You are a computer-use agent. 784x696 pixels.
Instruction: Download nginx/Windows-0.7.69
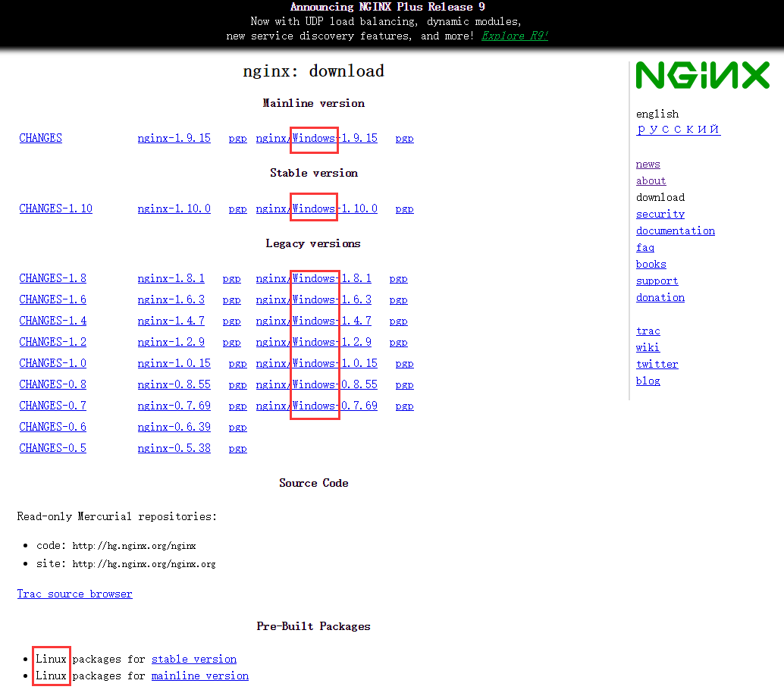pyautogui.click(x=316, y=406)
